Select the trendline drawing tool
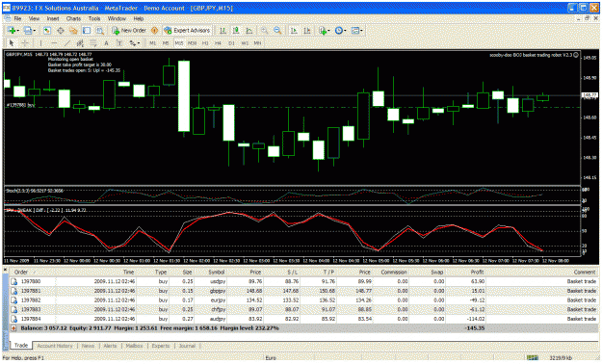602x364 pixels. point(67,43)
